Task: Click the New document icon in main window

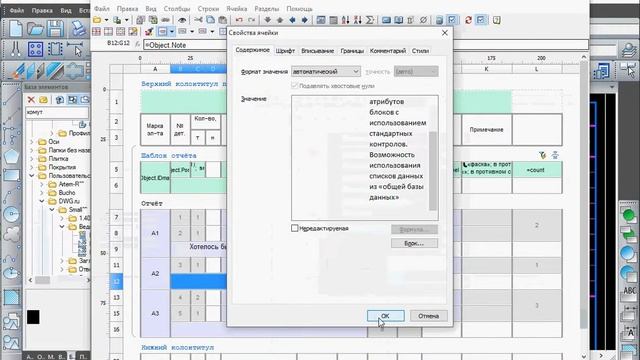Action: pos(16,29)
